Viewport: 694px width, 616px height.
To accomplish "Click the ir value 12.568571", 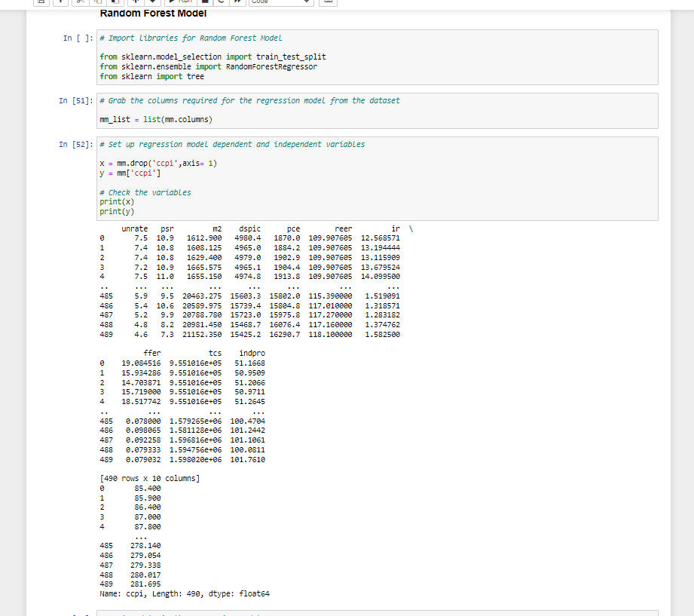I will (381, 238).
